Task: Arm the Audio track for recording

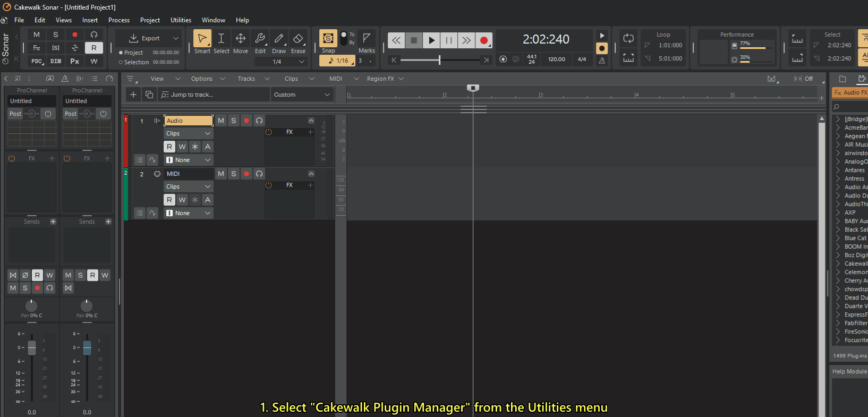Action: click(x=246, y=121)
